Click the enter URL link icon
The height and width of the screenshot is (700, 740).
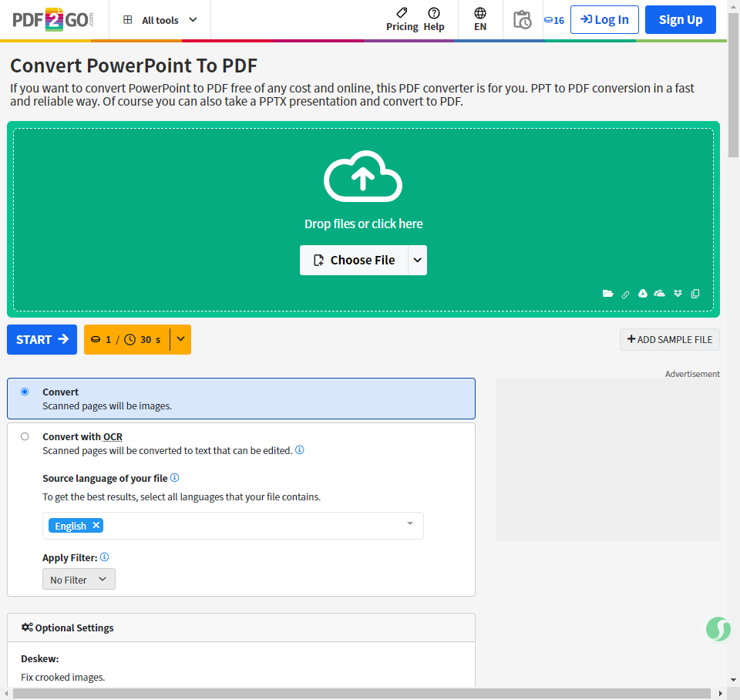625,294
